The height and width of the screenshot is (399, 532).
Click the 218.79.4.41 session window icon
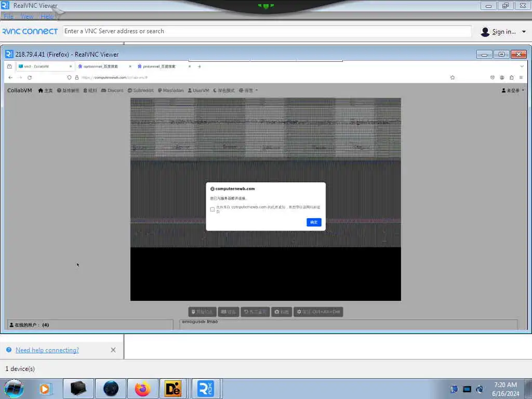click(x=9, y=54)
